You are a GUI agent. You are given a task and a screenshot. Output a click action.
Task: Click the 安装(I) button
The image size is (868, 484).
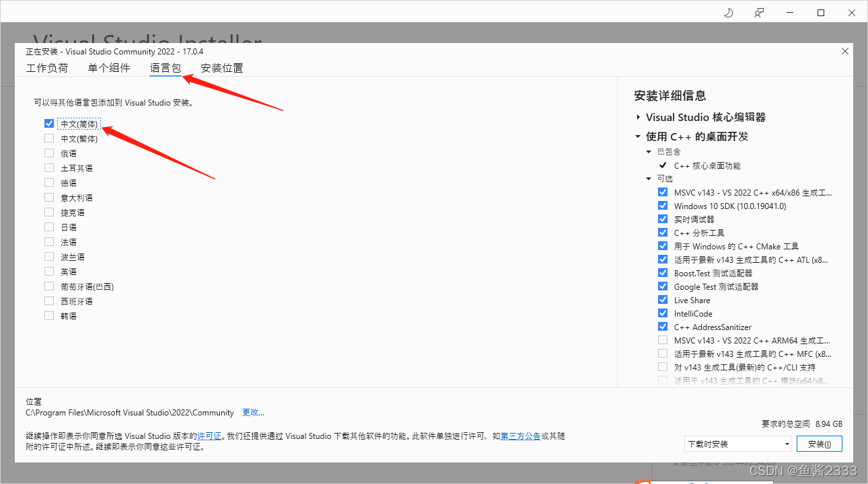tap(820, 444)
